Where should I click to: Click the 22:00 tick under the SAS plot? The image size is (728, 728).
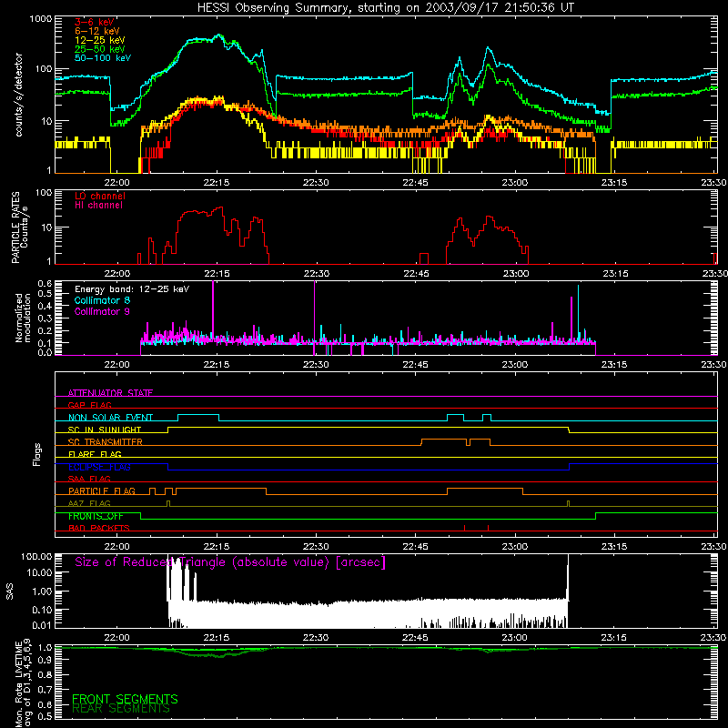116,638
